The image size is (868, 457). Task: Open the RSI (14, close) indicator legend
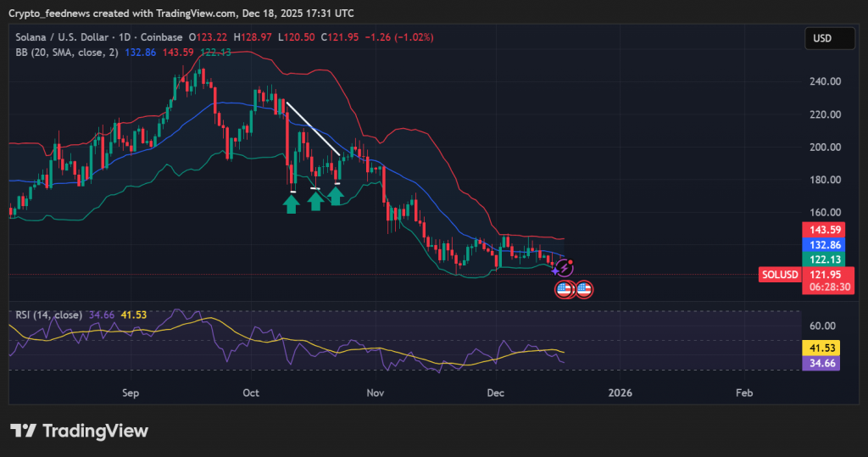click(x=48, y=315)
